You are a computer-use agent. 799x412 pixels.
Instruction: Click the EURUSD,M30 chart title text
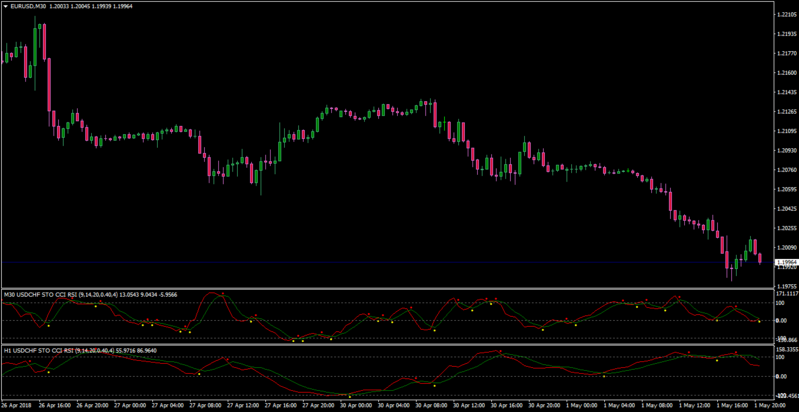pos(28,7)
